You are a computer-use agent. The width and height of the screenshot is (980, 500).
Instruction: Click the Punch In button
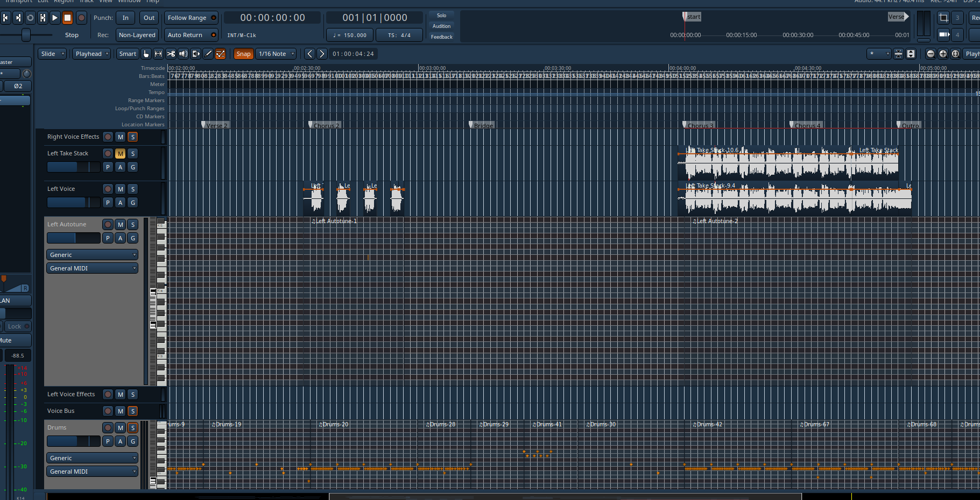pyautogui.click(x=125, y=18)
